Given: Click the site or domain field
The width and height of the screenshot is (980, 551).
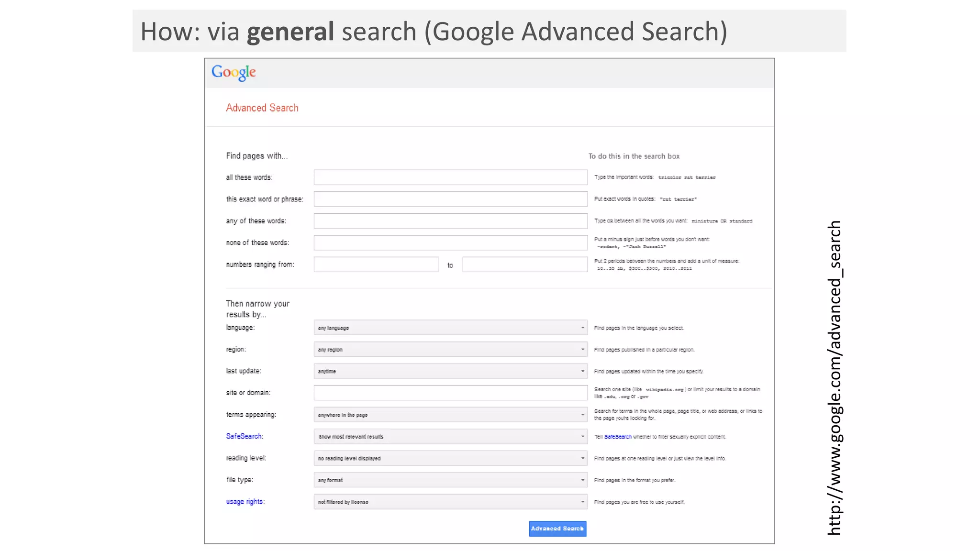Looking at the screenshot, I should pos(450,392).
